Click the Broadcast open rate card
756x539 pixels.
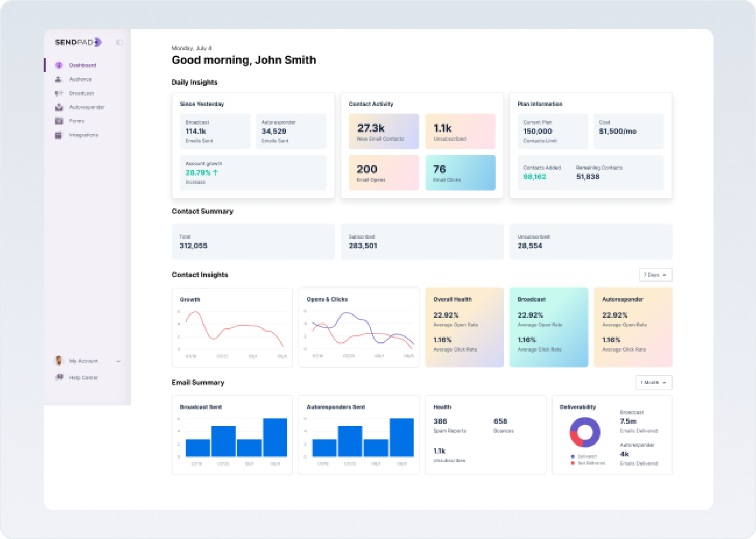[549, 327]
